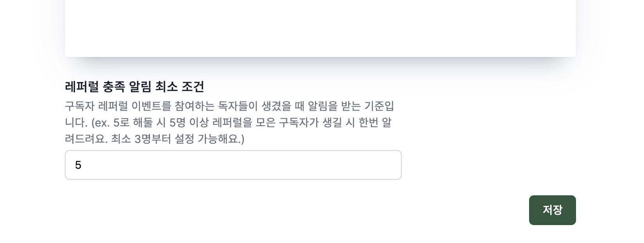Click the heading 레퍼럴 충족 알림 최소 조건
Screen dimensions: 644x243
pyautogui.click(x=134, y=87)
